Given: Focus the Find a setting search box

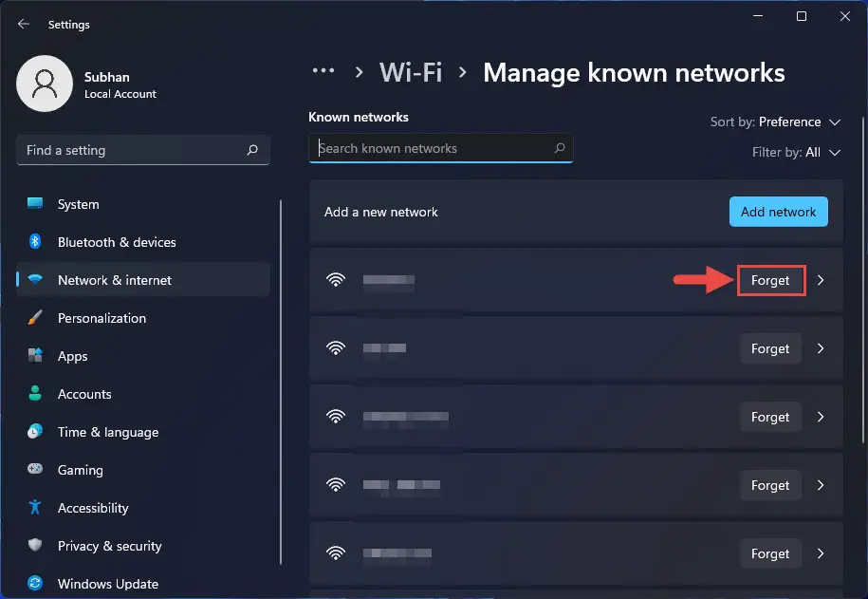Looking at the screenshot, I should [x=143, y=150].
